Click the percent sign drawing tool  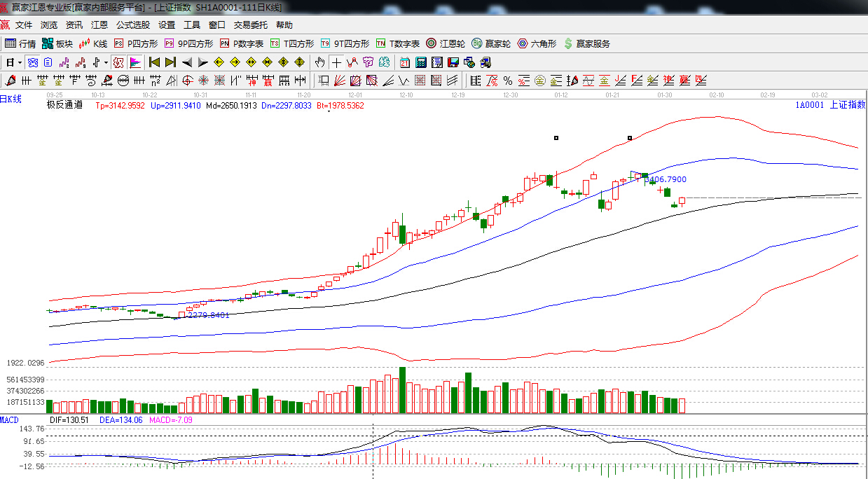(x=508, y=80)
